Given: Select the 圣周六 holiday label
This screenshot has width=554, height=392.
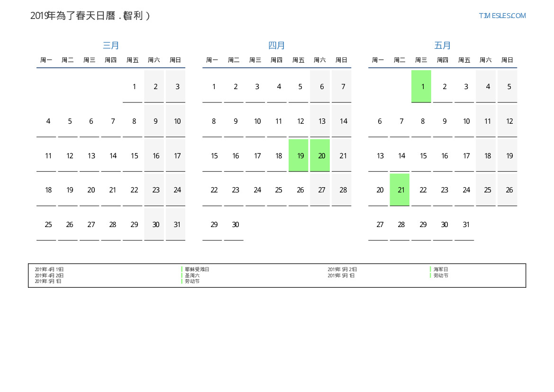Looking at the screenshot, I should pyautogui.click(x=192, y=275).
